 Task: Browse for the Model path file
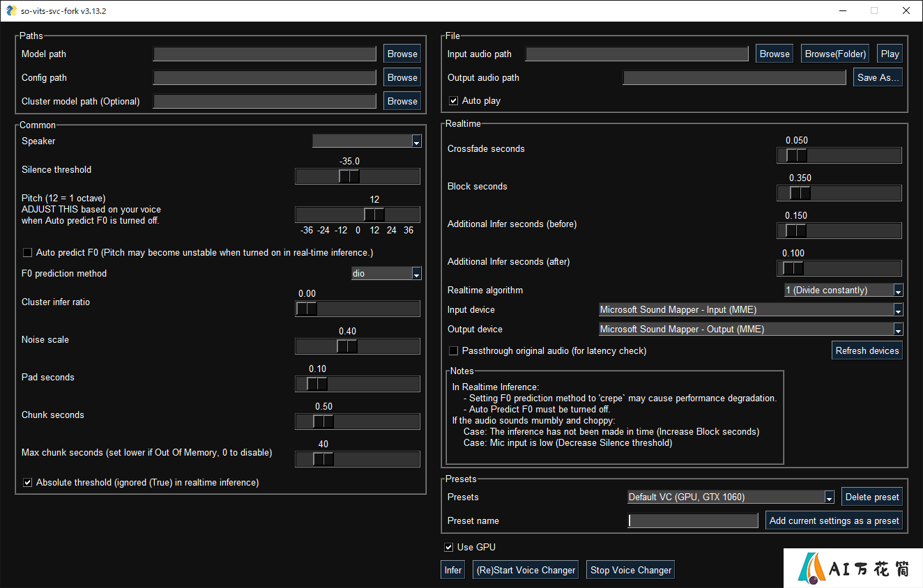[x=402, y=54]
